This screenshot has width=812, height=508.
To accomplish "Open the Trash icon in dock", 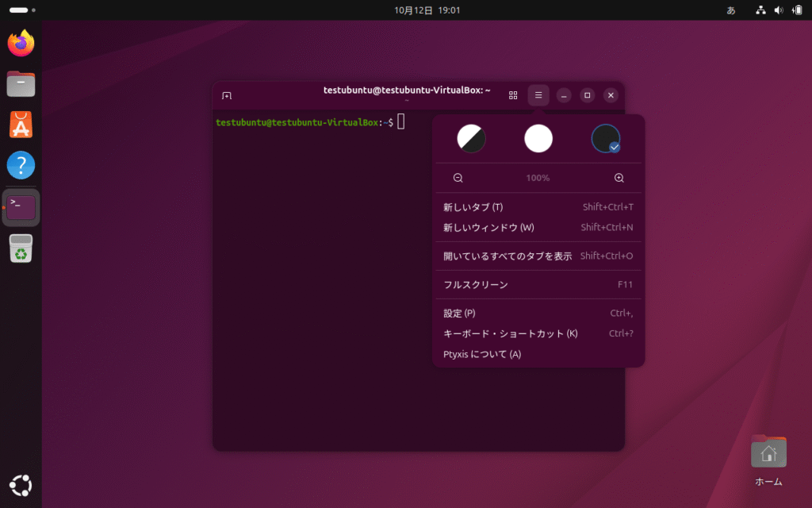I will (x=21, y=248).
